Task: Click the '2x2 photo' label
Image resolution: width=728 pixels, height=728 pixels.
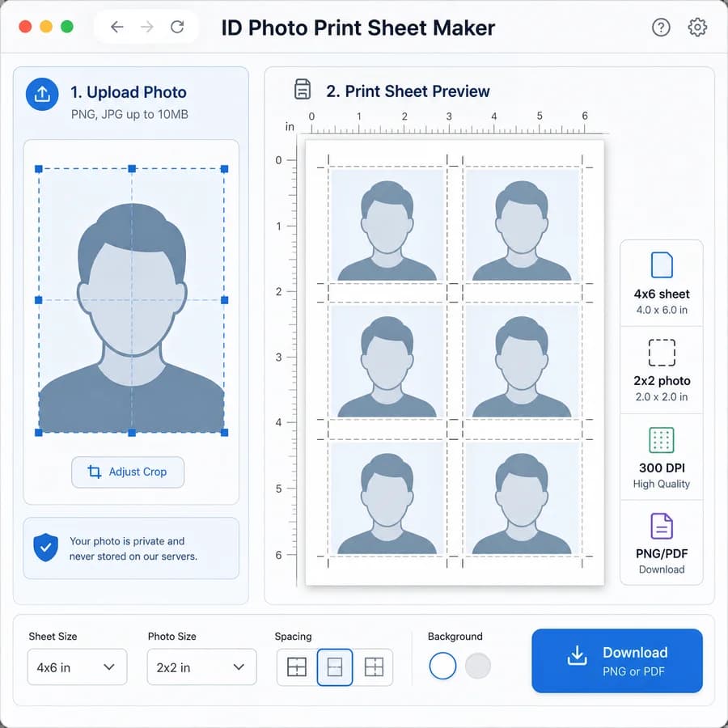Action: (662, 381)
